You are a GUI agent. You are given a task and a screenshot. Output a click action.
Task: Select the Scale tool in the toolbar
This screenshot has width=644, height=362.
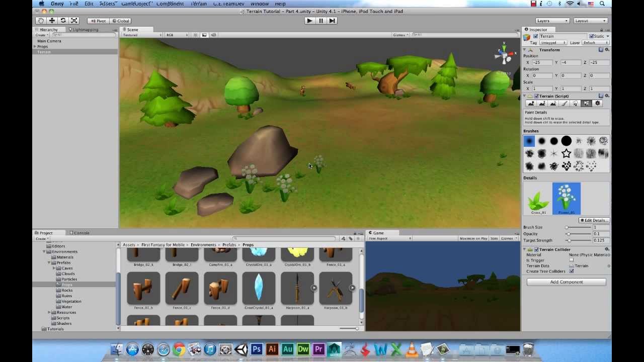(74, 21)
